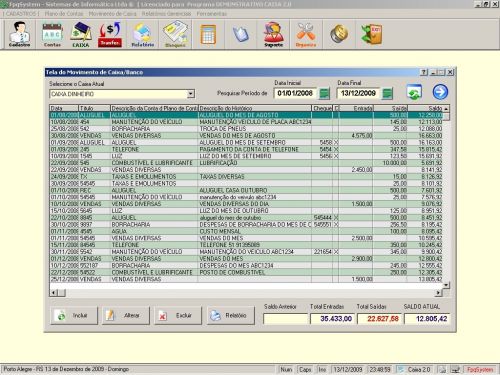Click the Caixa 2.0 status bar icon
This screenshot has height=375, width=500.
tap(401, 369)
